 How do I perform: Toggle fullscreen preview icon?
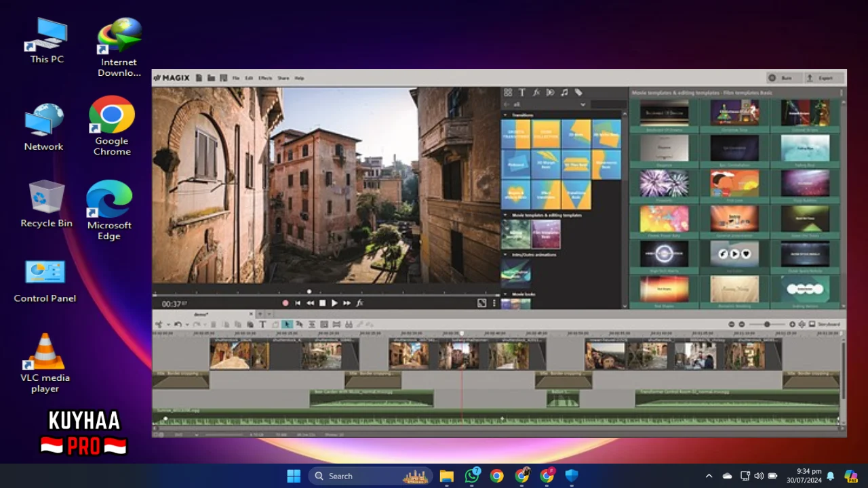481,303
